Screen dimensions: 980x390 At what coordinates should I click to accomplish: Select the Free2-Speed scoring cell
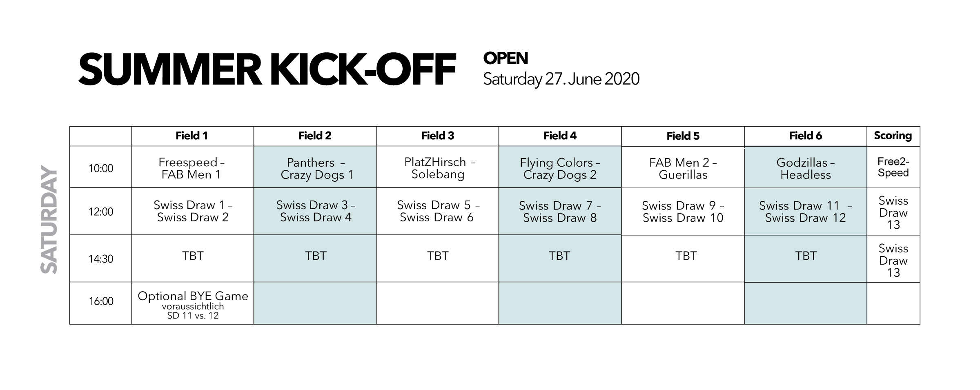tap(893, 167)
